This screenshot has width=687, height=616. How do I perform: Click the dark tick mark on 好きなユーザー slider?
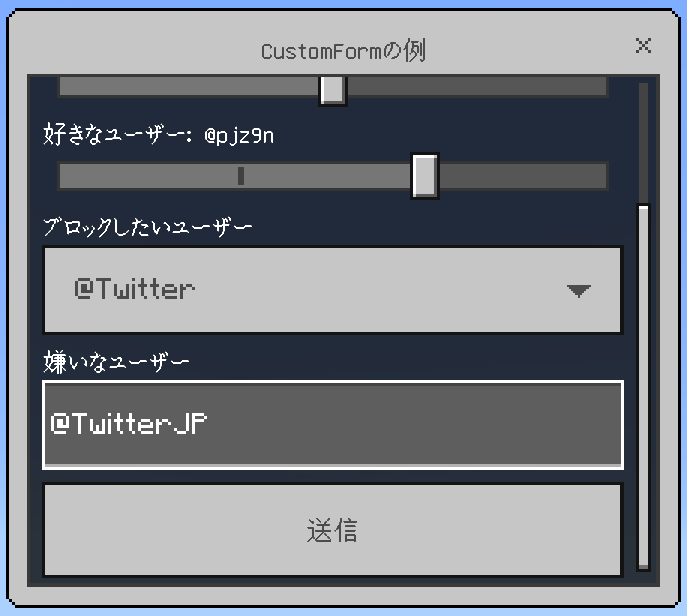tap(241, 176)
